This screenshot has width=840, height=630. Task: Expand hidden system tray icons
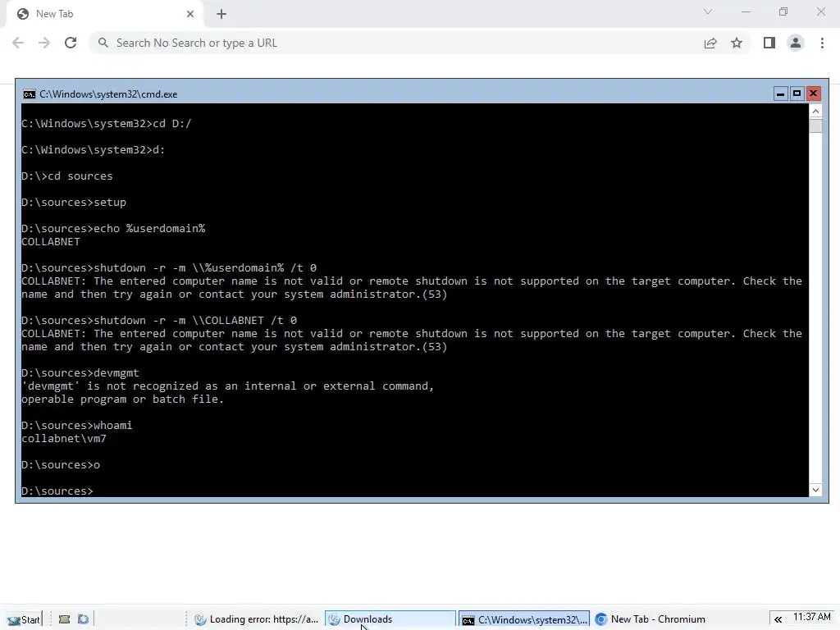778,620
